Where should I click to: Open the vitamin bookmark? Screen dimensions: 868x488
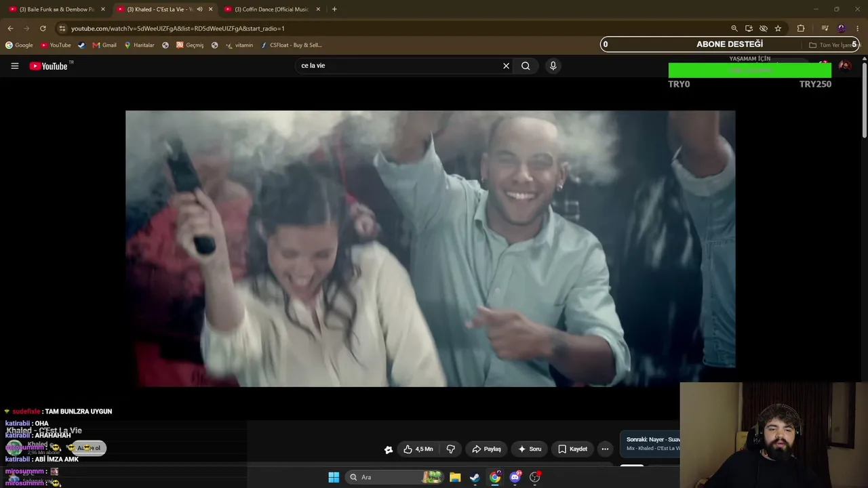point(239,45)
